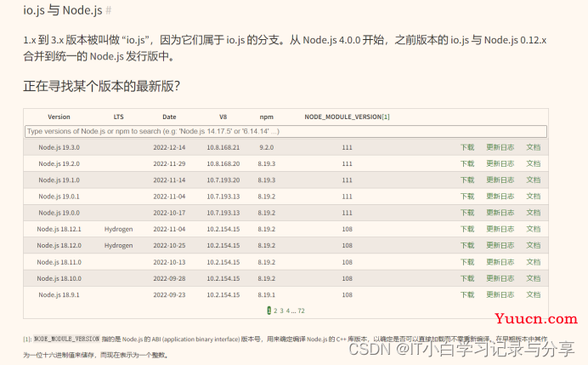Click the version search input field
This screenshot has height=365, width=588.
pyautogui.click(x=286, y=131)
